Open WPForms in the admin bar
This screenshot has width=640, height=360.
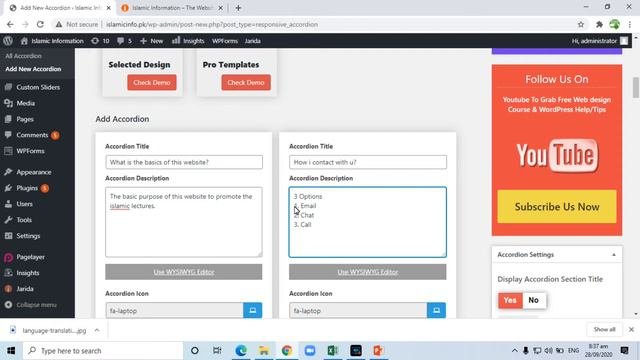pos(224,41)
